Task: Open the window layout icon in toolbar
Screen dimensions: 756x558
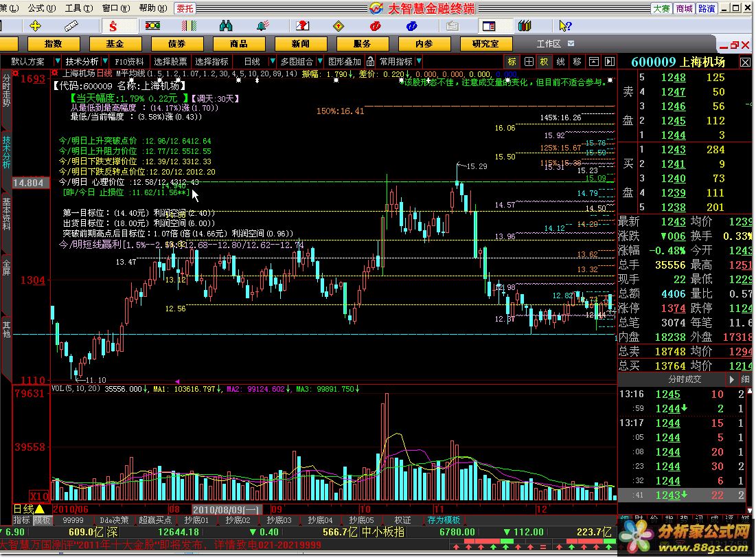Action: [x=489, y=25]
